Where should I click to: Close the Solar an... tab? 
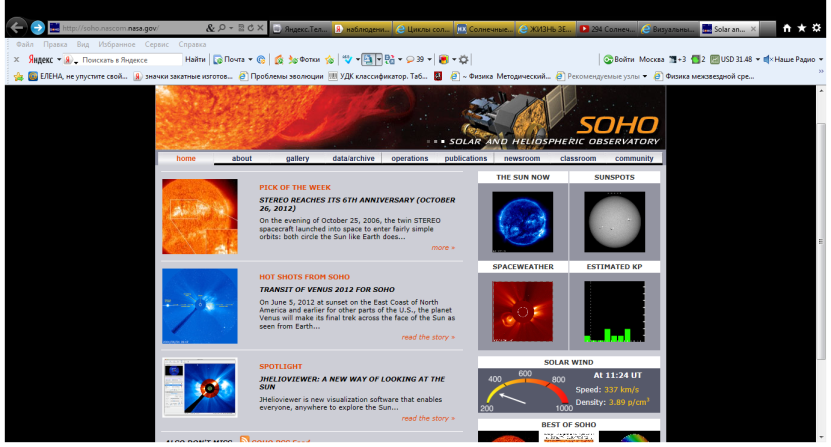(753, 29)
